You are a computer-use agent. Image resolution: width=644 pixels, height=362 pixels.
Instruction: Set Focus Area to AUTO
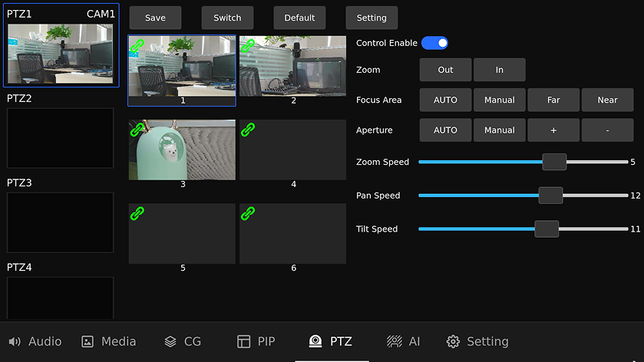[445, 100]
